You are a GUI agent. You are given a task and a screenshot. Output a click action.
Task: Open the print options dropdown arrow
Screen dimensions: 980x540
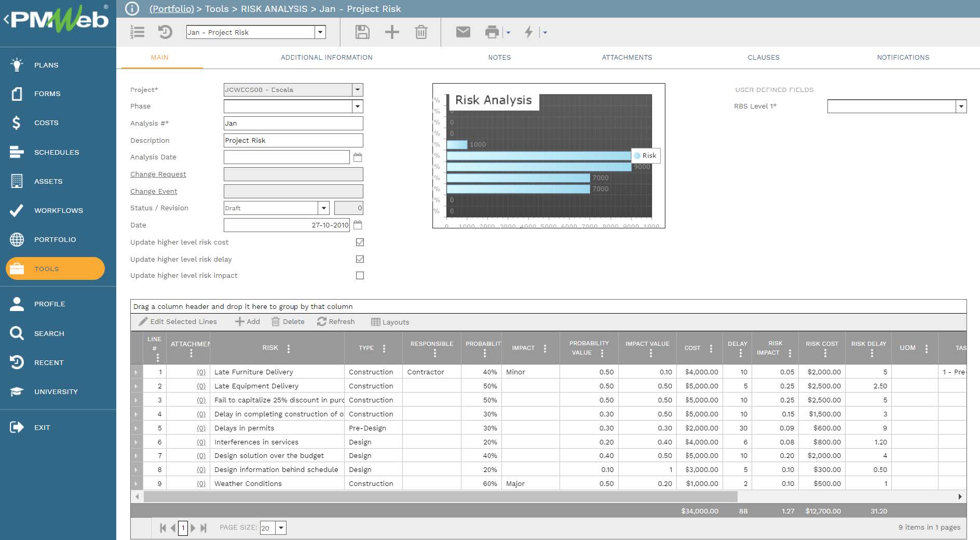pos(508,32)
